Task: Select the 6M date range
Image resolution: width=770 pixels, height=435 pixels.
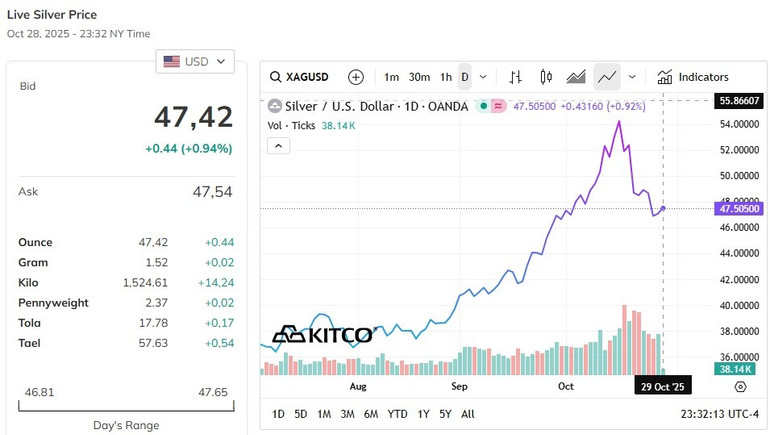Action: [371, 414]
